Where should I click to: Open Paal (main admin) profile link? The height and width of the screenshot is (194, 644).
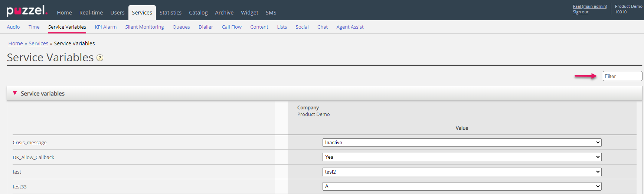(x=590, y=6)
